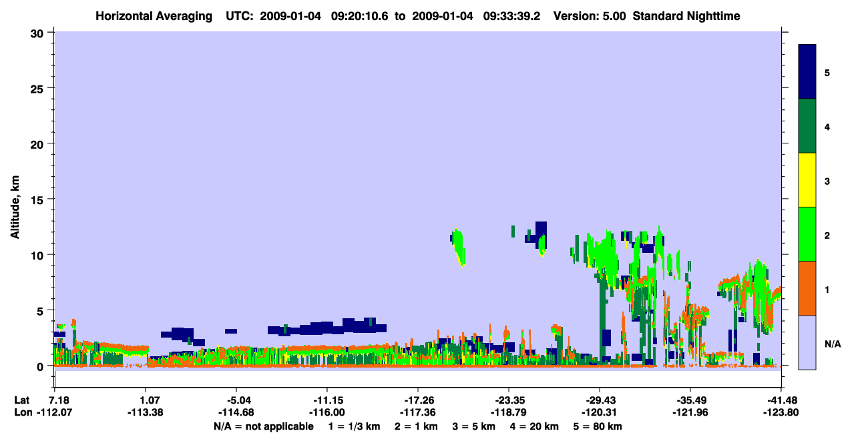
Task: Click the latitude value 1.07
Action: (x=145, y=401)
